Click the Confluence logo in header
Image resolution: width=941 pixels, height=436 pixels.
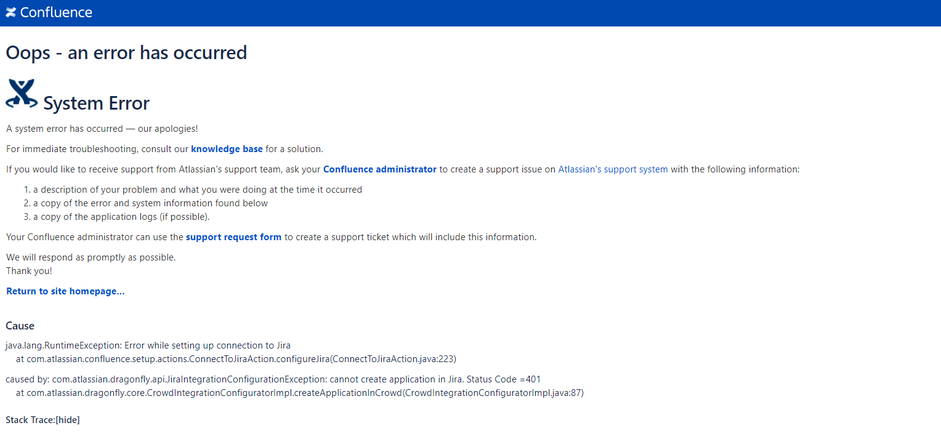coord(49,12)
